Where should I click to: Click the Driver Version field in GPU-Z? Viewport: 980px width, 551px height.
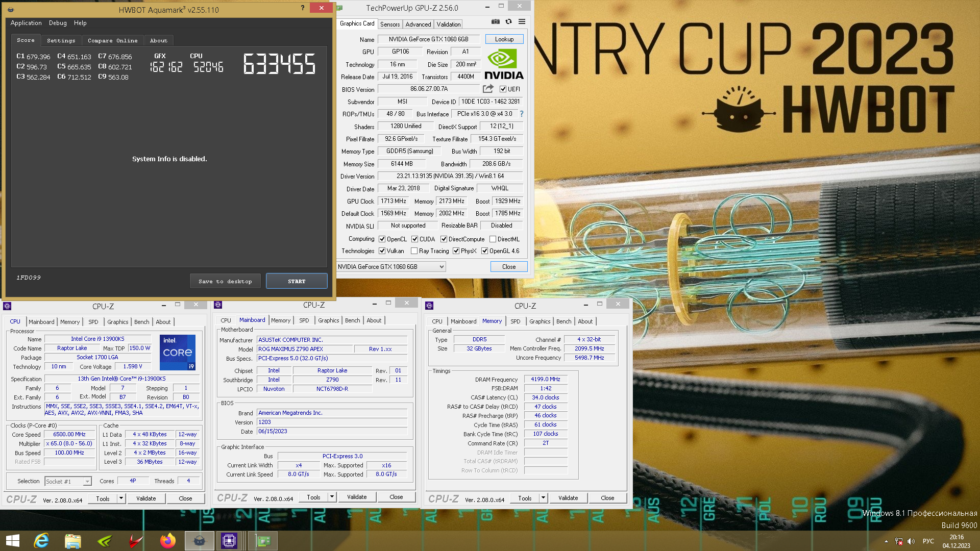pyautogui.click(x=450, y=176)
